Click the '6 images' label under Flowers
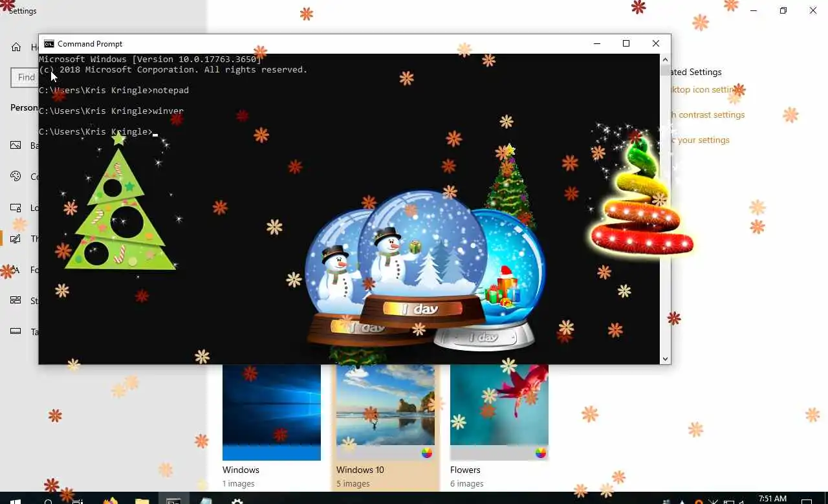The width and height of the screenshot is (828, 504). click(466, 484)
